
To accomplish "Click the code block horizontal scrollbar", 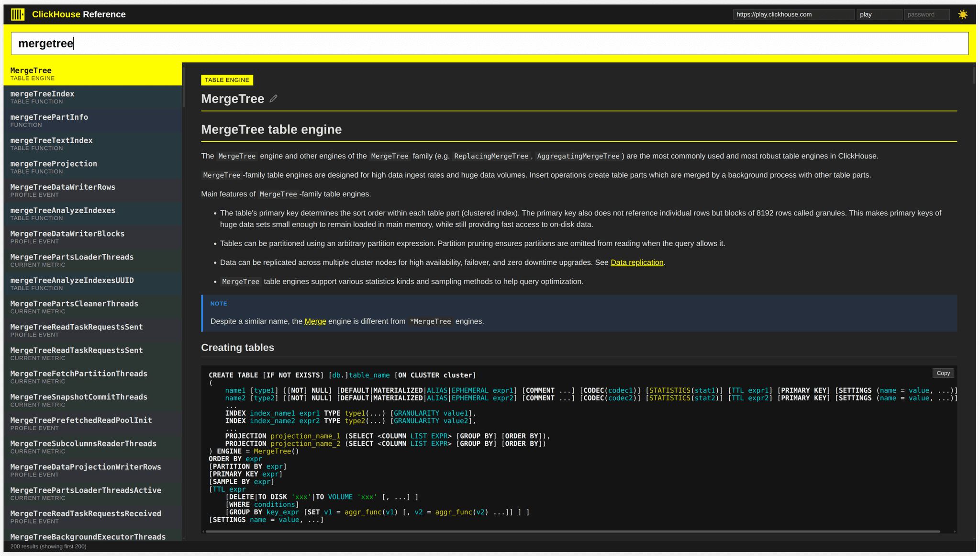I will (x=573, y=531).
